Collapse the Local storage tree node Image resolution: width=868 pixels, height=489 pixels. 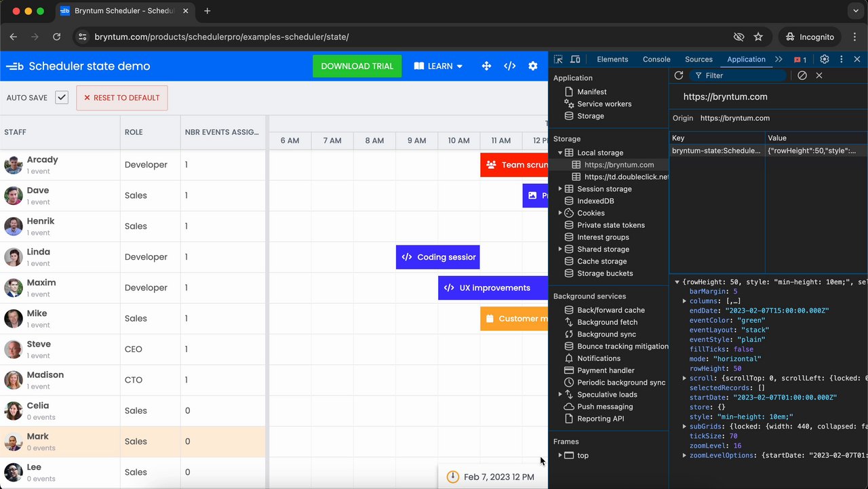[560, 153]
